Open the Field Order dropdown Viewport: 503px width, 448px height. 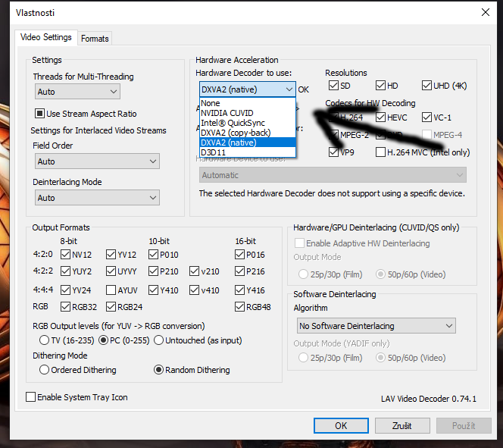tap(97, 161)
